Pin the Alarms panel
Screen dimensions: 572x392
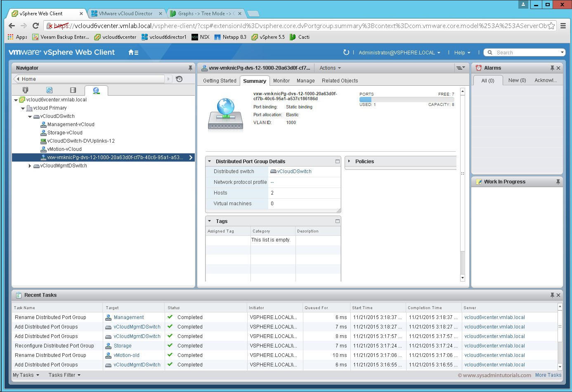click(x=552, y=68)
